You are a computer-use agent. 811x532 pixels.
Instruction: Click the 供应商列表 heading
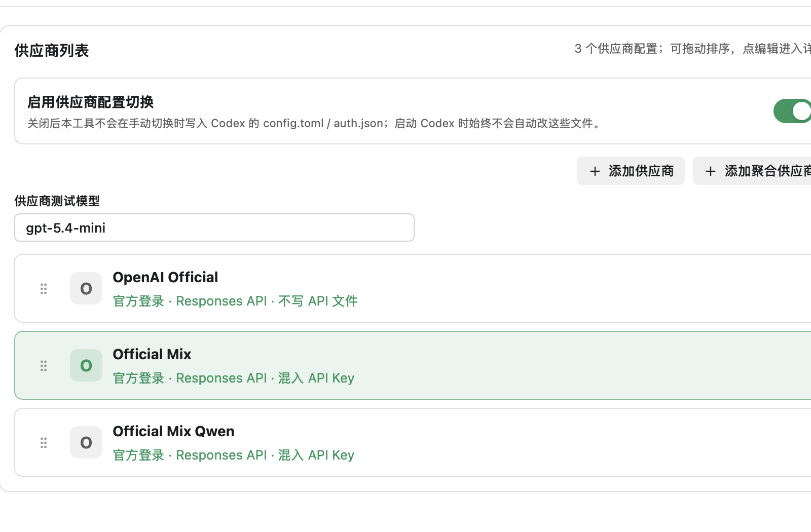(x=52, y=51)
